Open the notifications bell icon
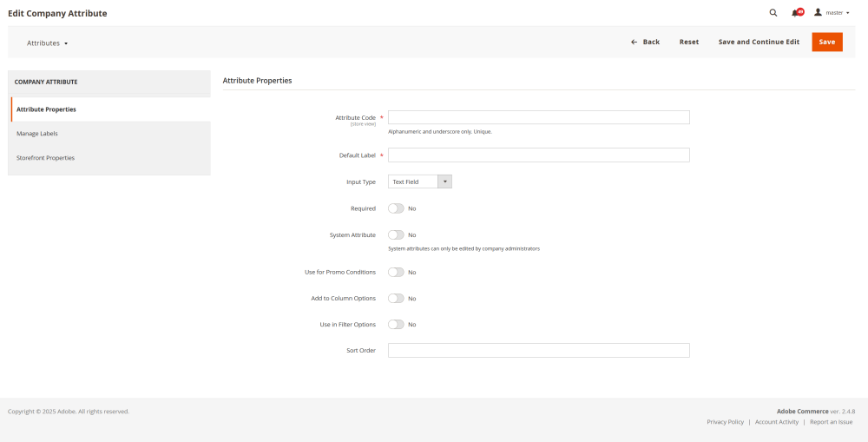 [795, 13]
